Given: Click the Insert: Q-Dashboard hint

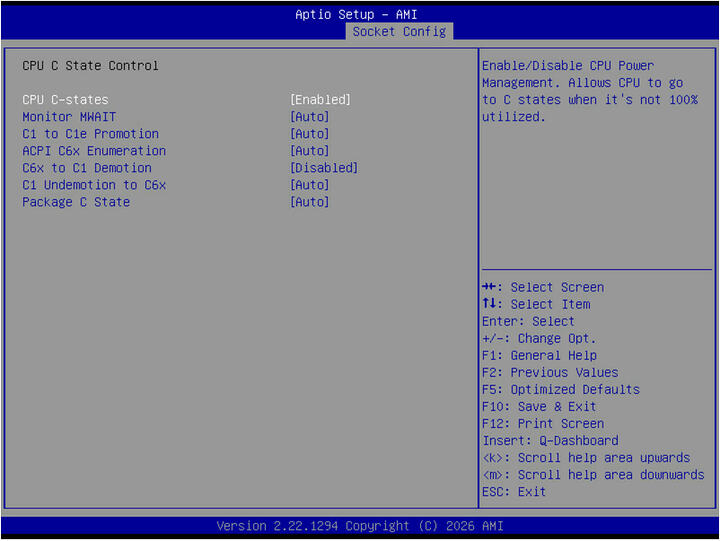Looking at the screenshot, I should (x=550, y=440).
